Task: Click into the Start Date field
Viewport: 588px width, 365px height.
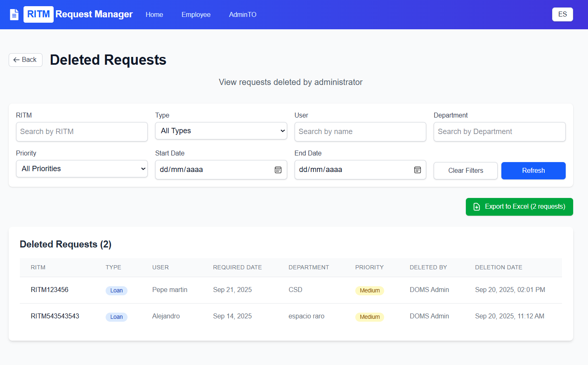Action: pos(221,170)
